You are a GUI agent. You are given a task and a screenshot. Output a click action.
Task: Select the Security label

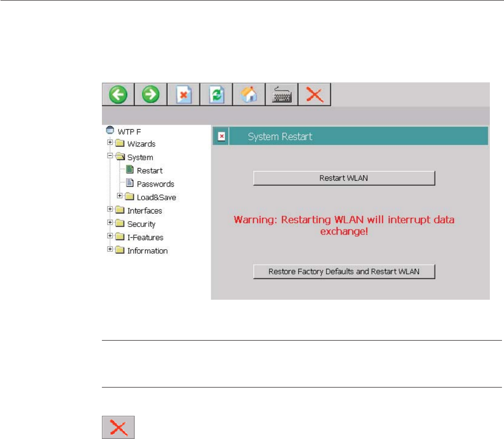(141, 225)
